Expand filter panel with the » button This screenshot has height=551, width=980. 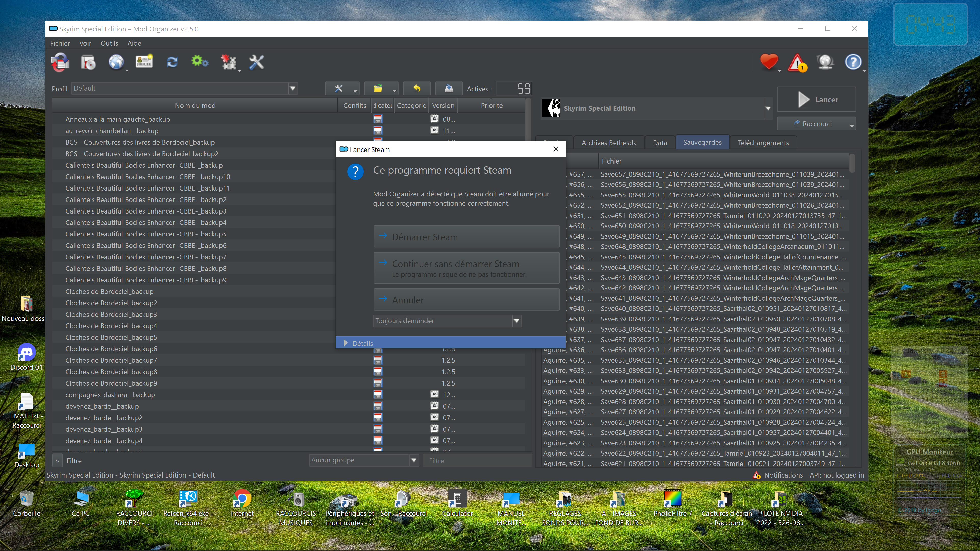57,461
